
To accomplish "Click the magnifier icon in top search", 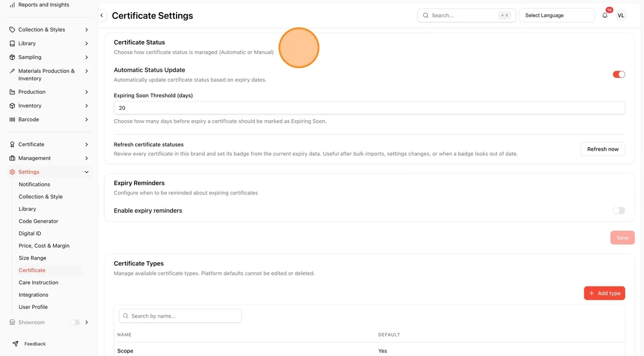I will tap(425, 15).
